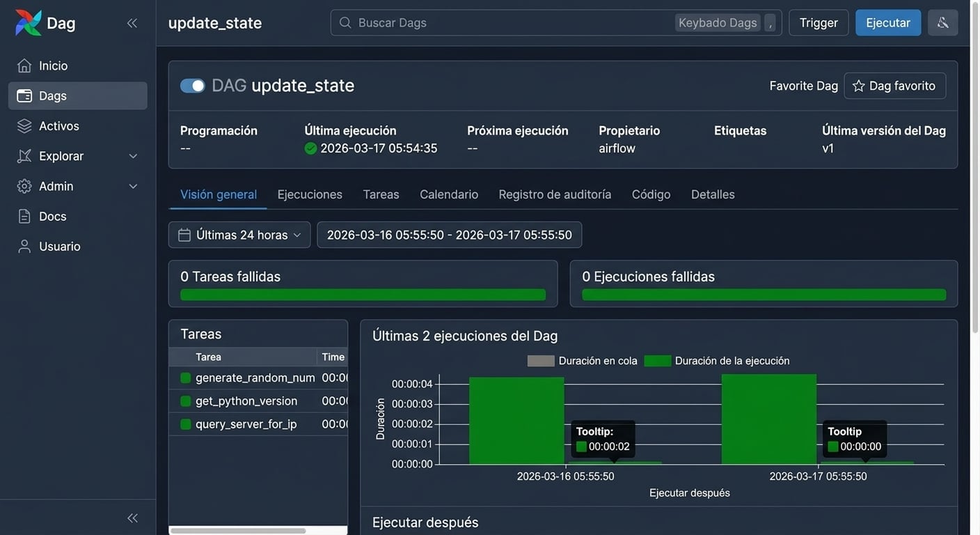
Task: Open last run 2026-03-17 05:54:35 link
Action: [379, 148]
